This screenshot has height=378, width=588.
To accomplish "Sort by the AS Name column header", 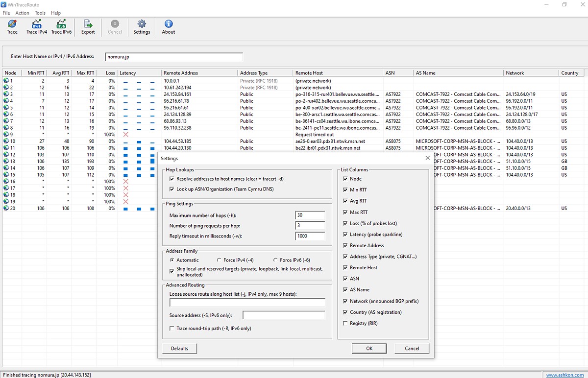I will pyautogui.click(x=458, y=73).
